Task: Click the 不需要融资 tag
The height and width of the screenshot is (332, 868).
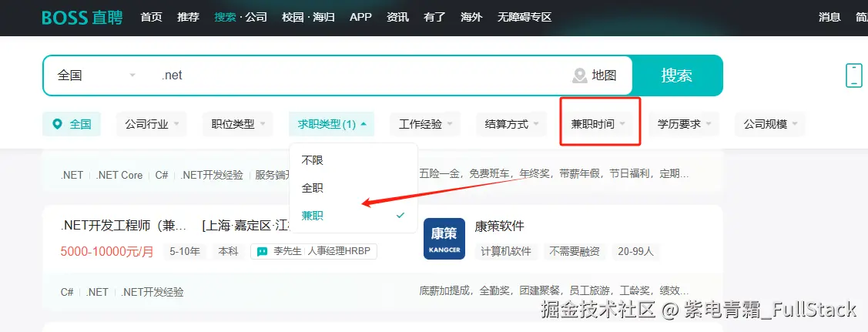Action: pyautogui.click(x=575, y=251)
